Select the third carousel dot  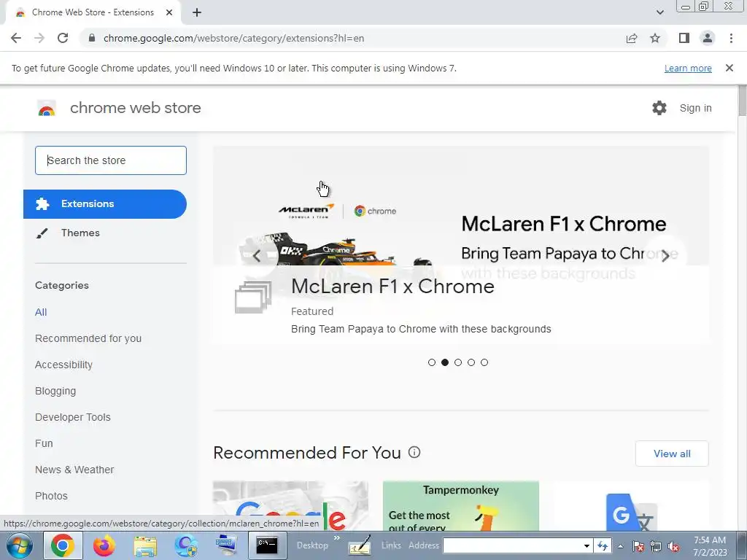458,362
